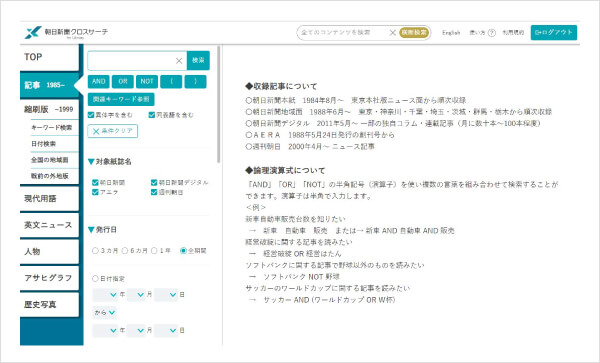Viewport: 600px width, 363px height.
Task: Insert the NOT operator
Action: [x=147, y=81]
